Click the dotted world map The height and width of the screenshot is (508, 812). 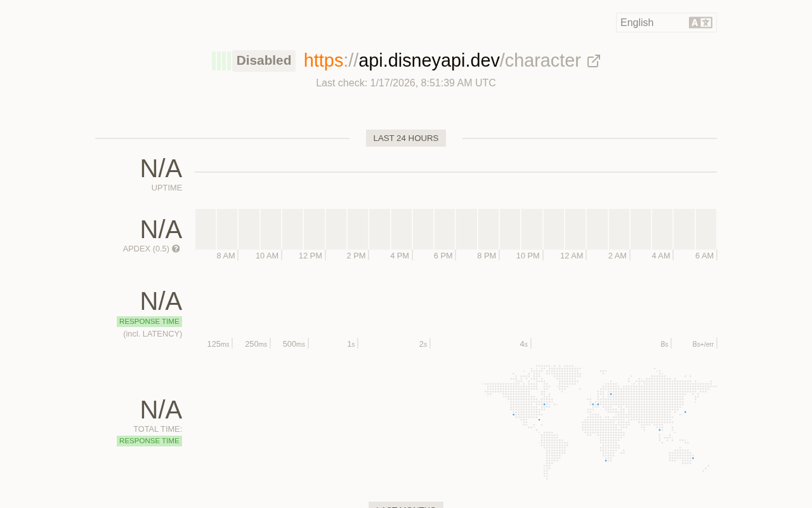click(599, 422)
